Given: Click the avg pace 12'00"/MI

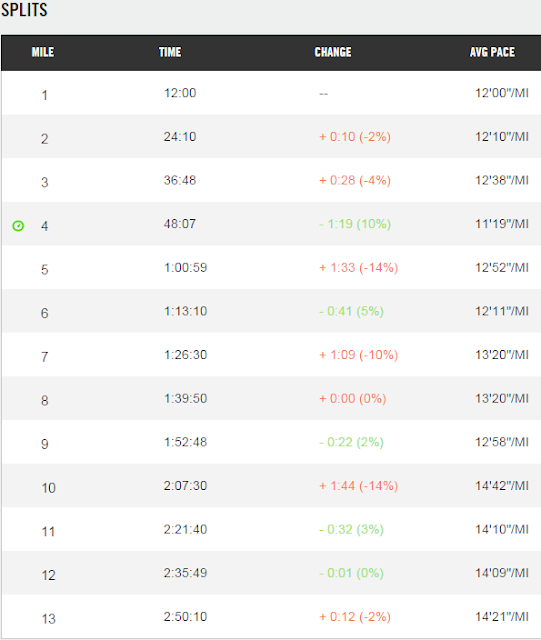Looking at the screenshot, I should (502, 93).
